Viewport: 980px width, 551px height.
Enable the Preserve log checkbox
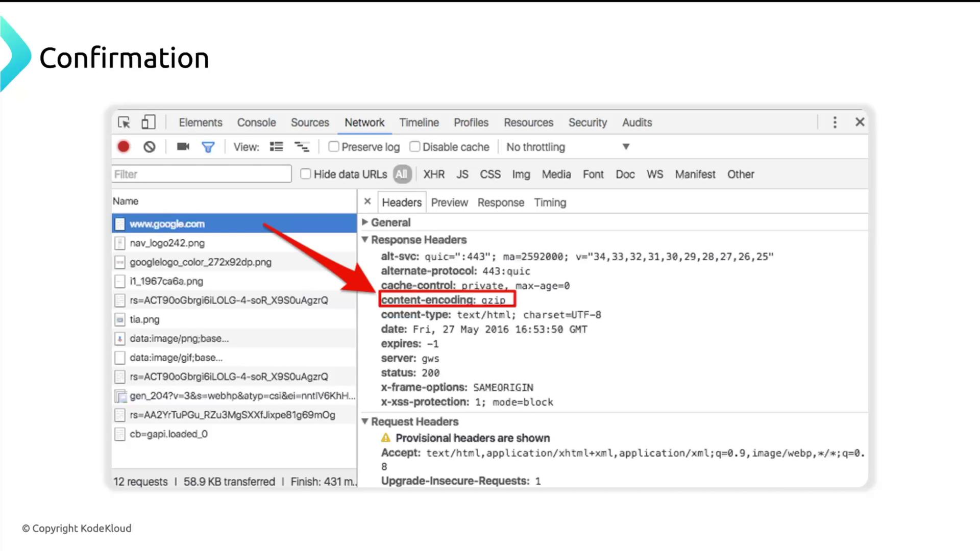pyautogui.click(x=334, y=147)
